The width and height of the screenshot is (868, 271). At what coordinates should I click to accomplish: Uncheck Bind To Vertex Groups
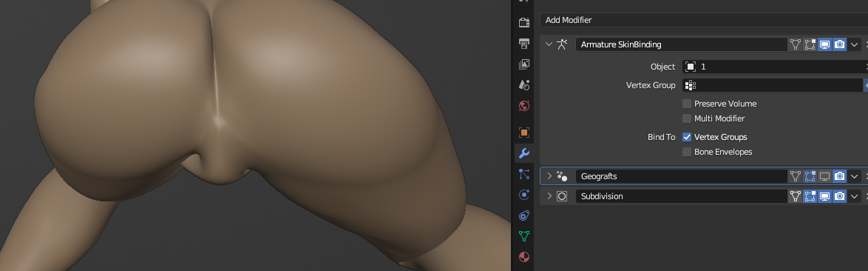686,137
